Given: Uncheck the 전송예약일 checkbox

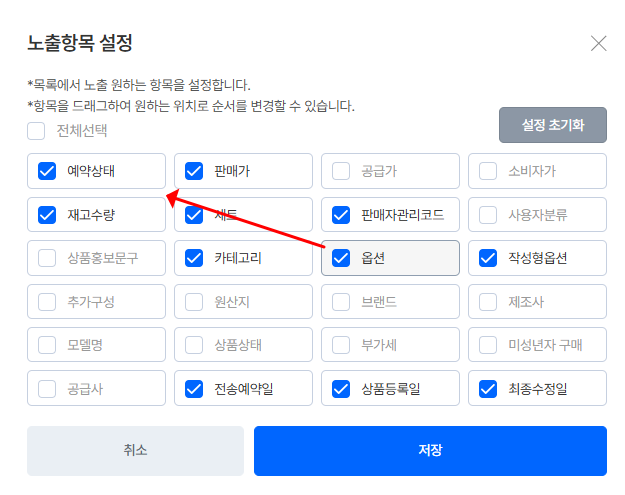Looking at the screenshot, I should (x=194, y=388).
